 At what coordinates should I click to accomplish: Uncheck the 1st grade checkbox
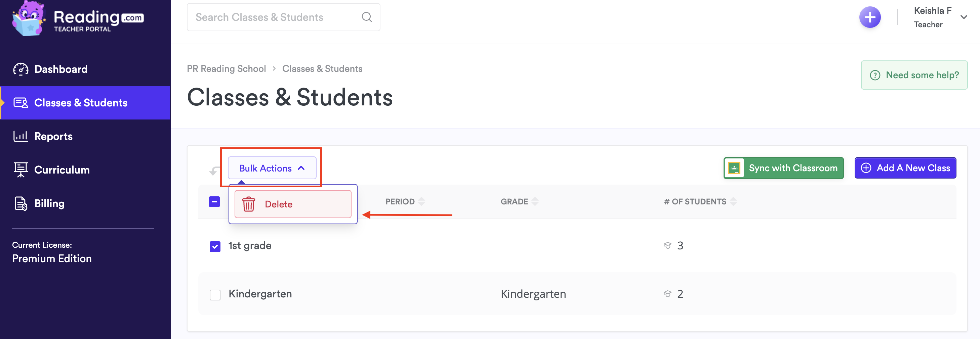[x=215, y=247]
